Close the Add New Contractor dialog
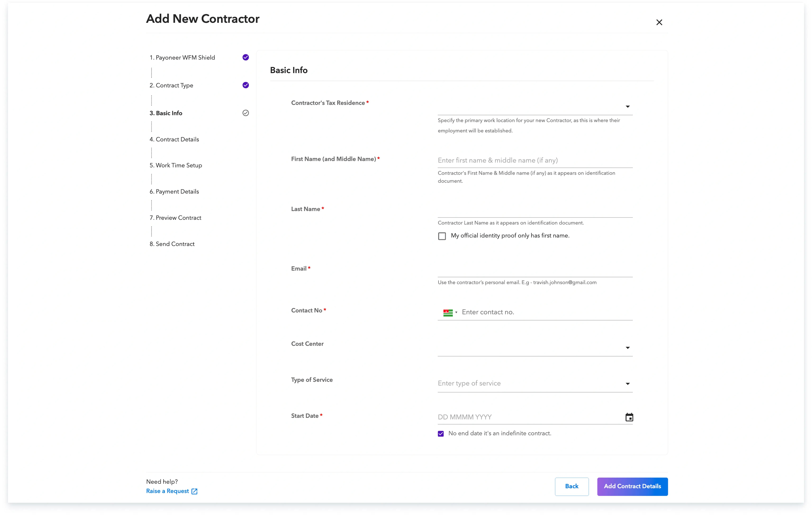This screenshot has height=516, width=812. tap(659, 22)
